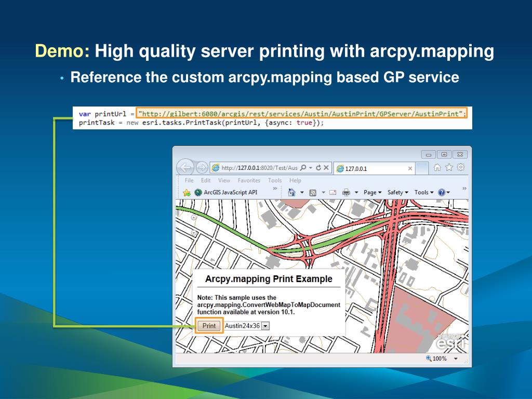
Task: Open the 100% zoom level dropdown
Action: (x=456, y=358)
